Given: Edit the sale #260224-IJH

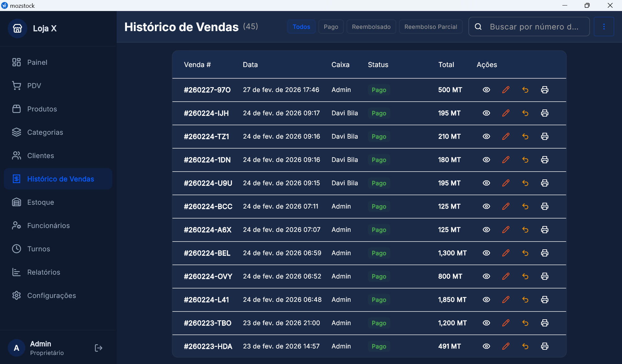Looking at the screenshot, I should click(506, 113).
